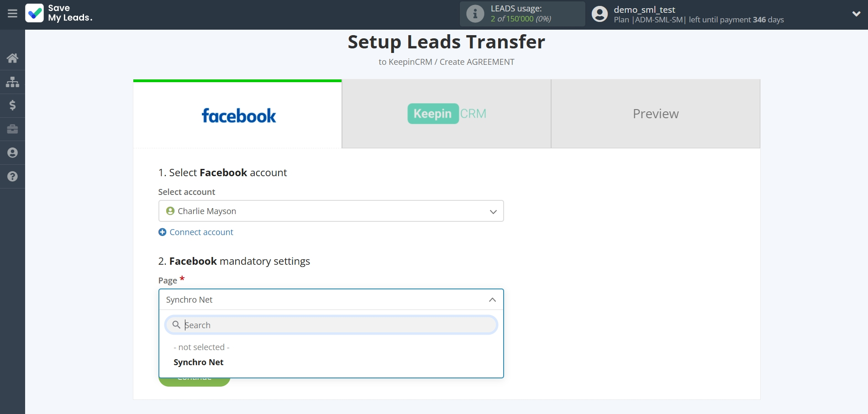The height and width of the screenshot is (414, 868).
Task: Go to the Home sidebar icon
Action: tap(12, 58)
